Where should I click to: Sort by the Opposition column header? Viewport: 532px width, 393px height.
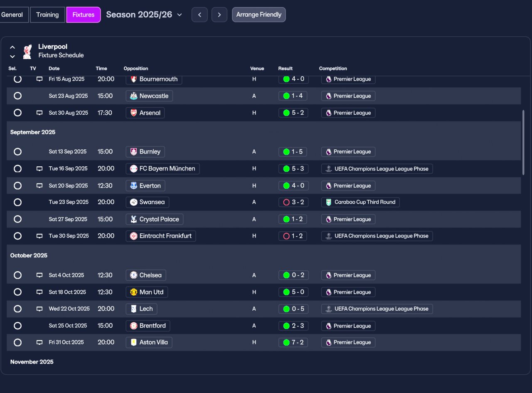136,69
